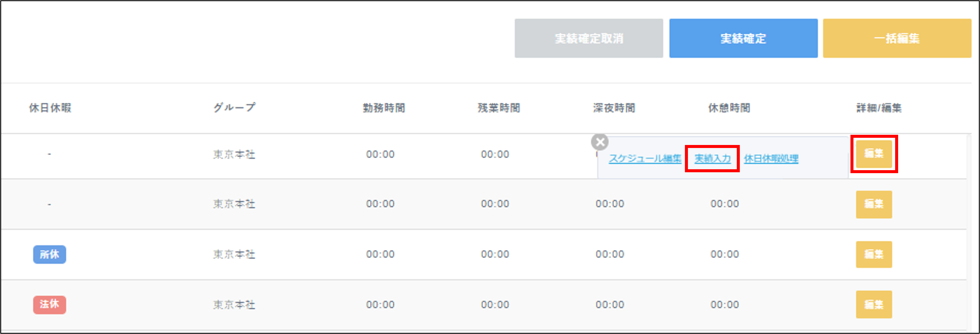Click the 休憩時間 column header
The height and width of the screenshot is (334, 980).
[728, 108]
